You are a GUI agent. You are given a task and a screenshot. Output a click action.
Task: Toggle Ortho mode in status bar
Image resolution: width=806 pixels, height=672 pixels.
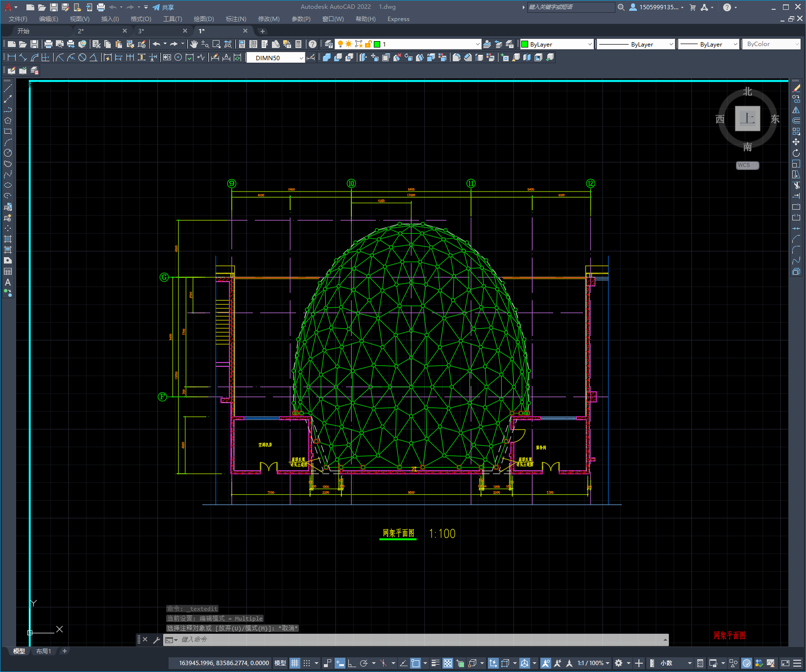pos(352,663)
